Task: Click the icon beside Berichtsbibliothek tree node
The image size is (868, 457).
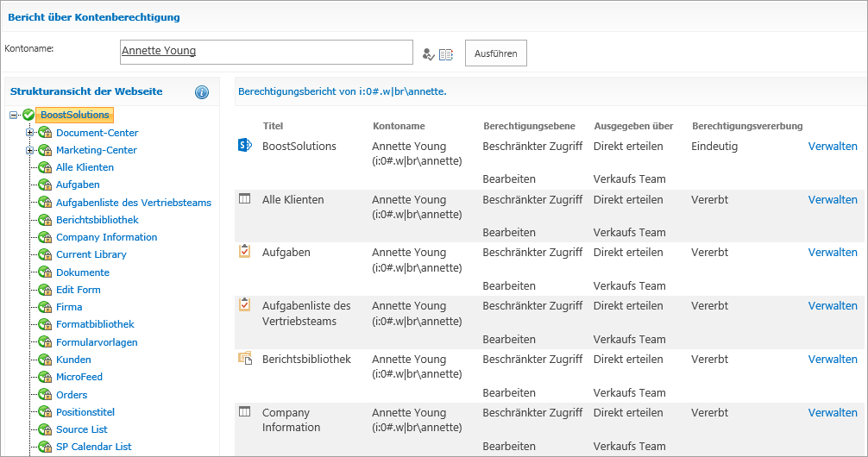Action: pyautogui.click(x=45, y=220)
